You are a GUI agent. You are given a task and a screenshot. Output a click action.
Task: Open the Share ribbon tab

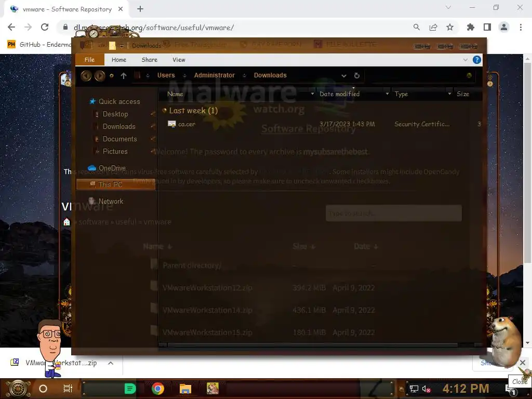coord(149,60)
